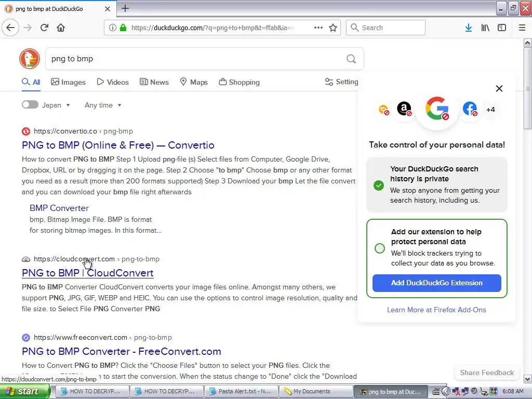Screen dimensions: 532x399
Task: Switch to the Maps tab
Action: coord(194,82)
